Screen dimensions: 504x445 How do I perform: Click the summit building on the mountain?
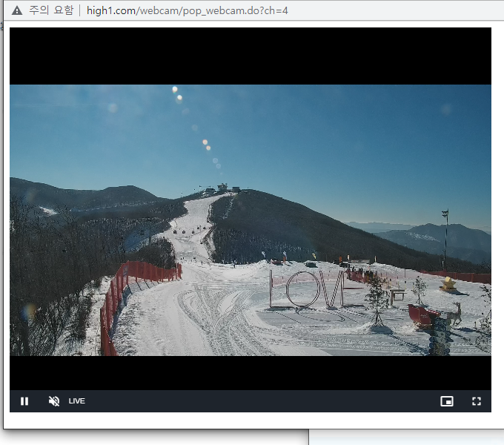point(222,188)
